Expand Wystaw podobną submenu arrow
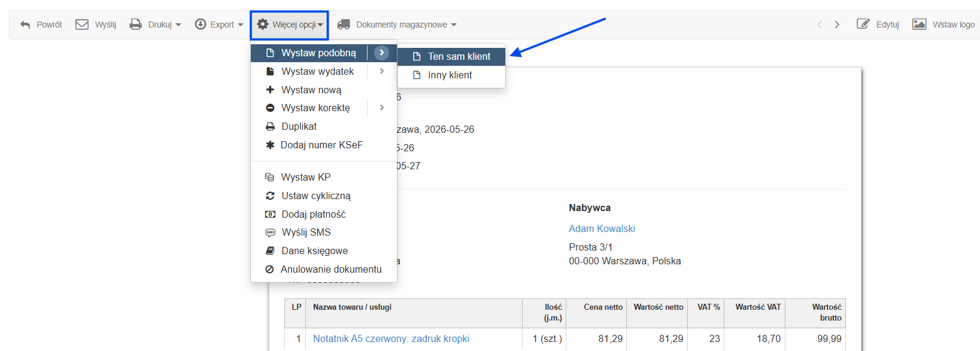 [381, 53]
